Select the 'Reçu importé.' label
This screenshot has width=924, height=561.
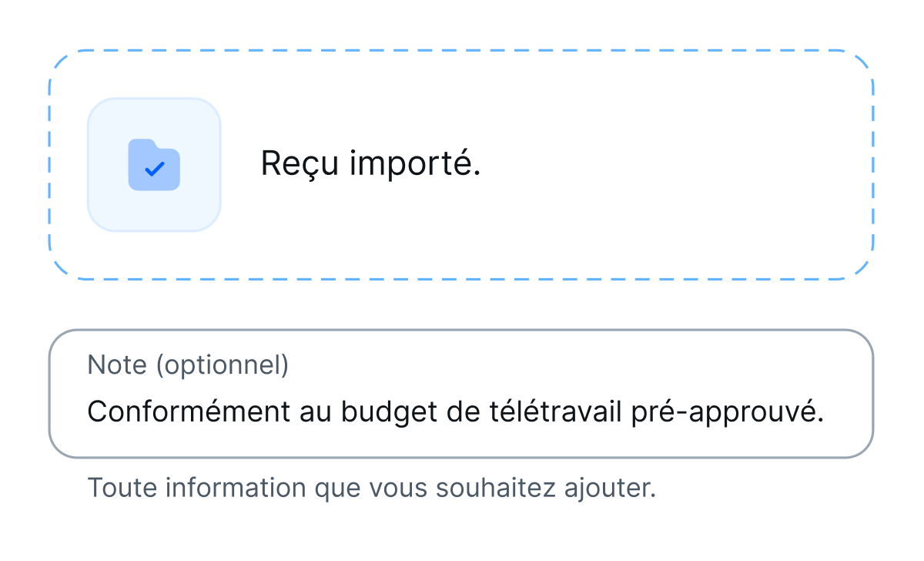[x=372, y=163]
